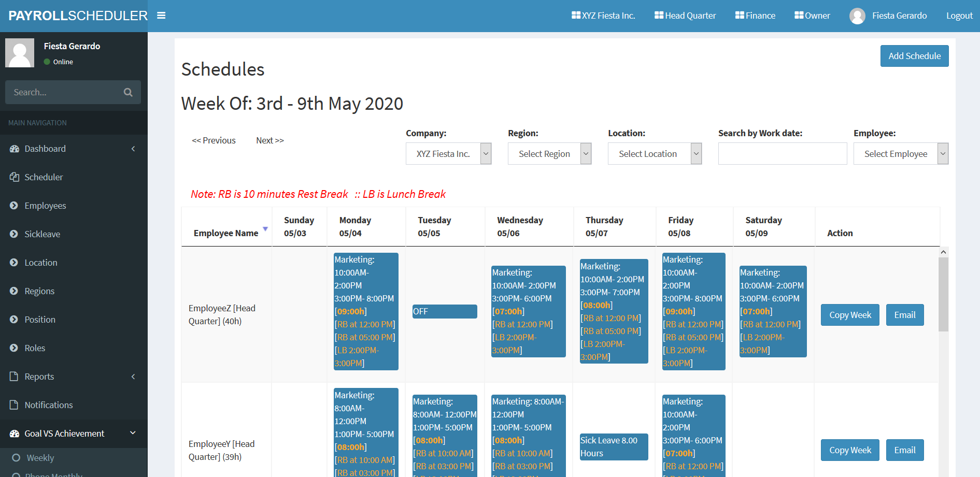
Task: Collapse the Goal VS Achievement chevron
Action: pos(133,433)
